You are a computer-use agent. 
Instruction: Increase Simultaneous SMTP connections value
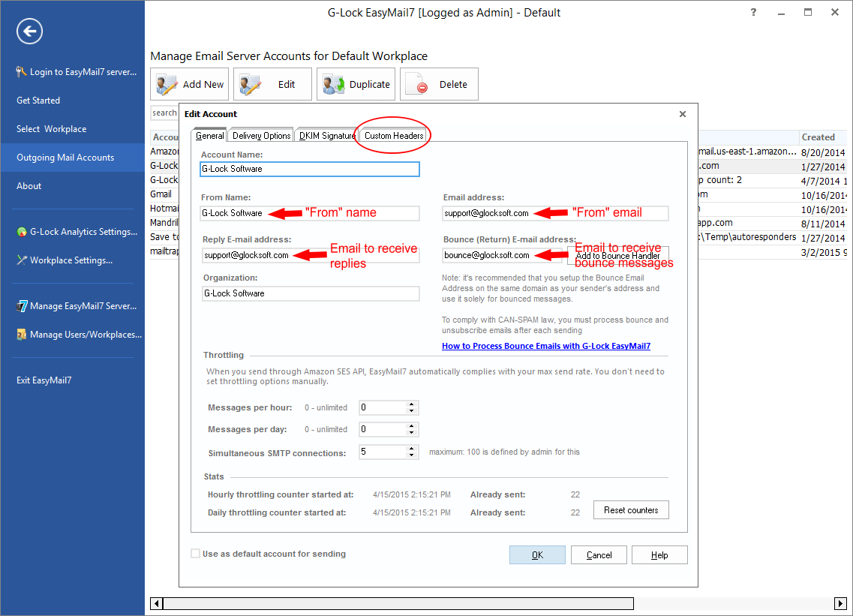click(411, 449)
